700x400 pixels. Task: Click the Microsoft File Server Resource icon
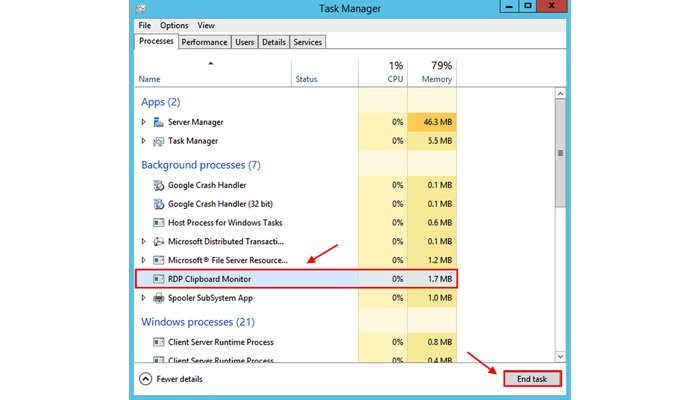pos(158,260)
